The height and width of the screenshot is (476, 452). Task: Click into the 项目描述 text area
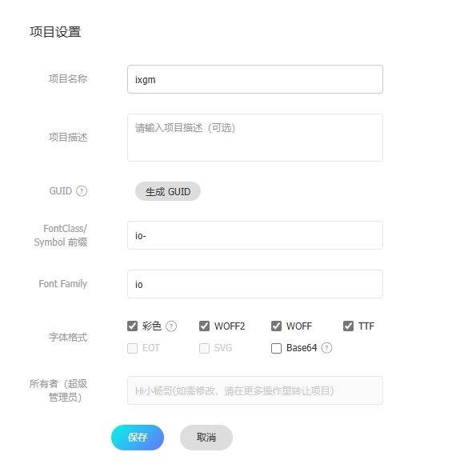[255, 138]
